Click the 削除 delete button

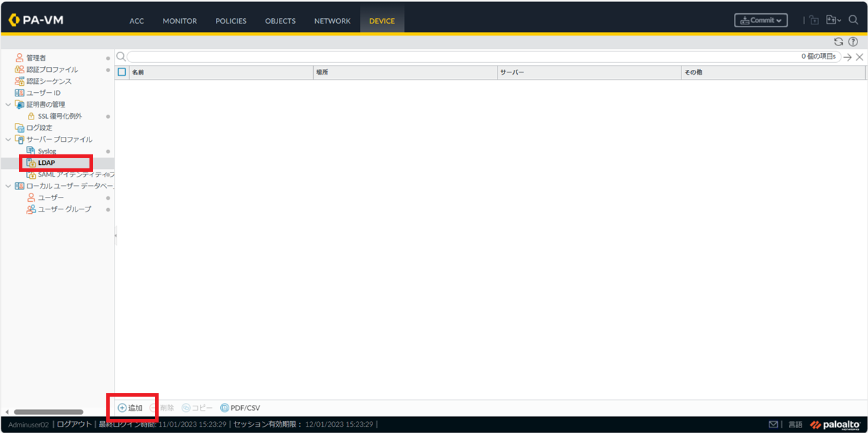pyautogui.click(x=161, y=408)
